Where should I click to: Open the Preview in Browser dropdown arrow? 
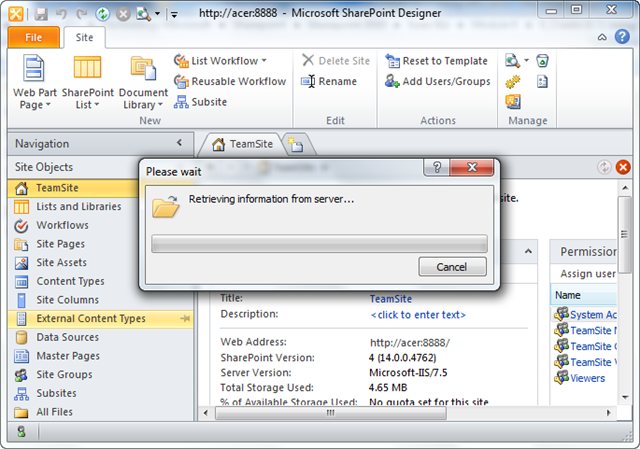(157, 14)
